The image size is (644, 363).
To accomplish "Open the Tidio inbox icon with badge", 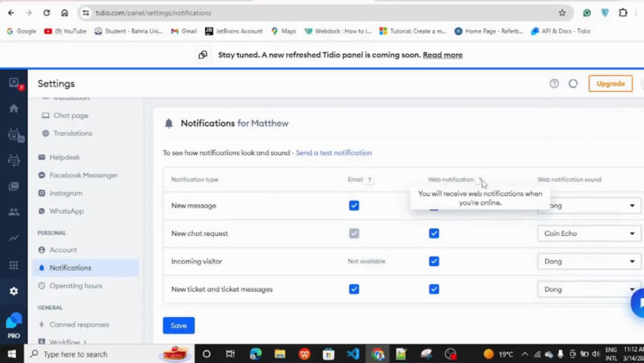I will click(x=14, y=83).
